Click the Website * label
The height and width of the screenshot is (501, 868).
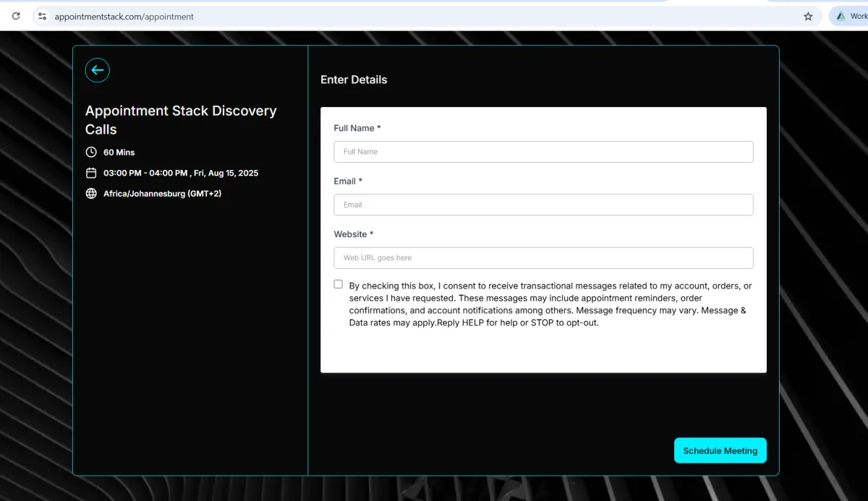click(x=354, y=234)
